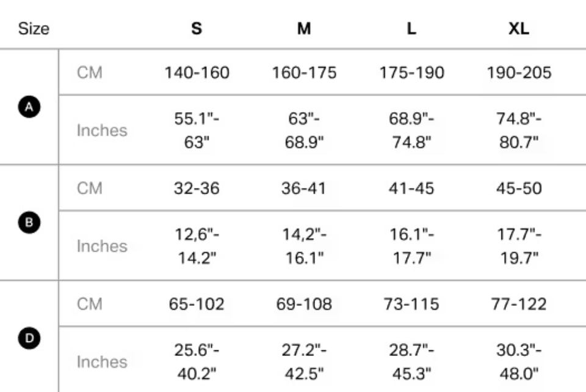Image resolution: width=586 pixels, height=392 pixels.
Task: Click the 27.2"-42.5" cell for size M
Action: 304,361
